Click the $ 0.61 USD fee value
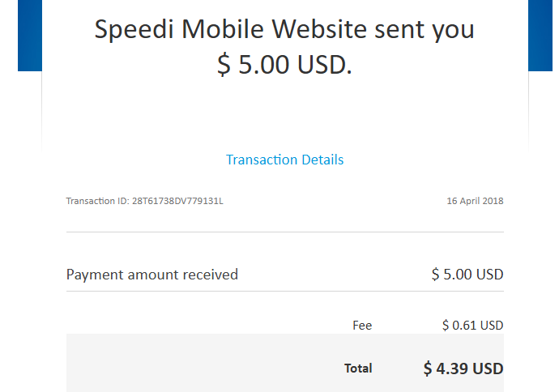The height and width of the screenshot is (392, 559). (x=473, y=326)
